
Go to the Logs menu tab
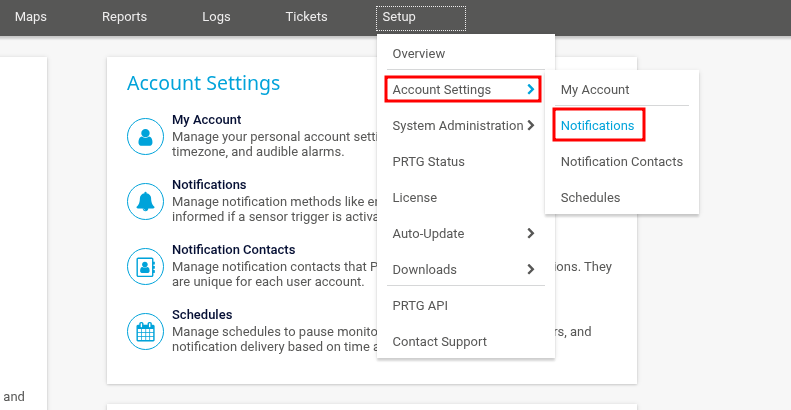tap(216, 17)
